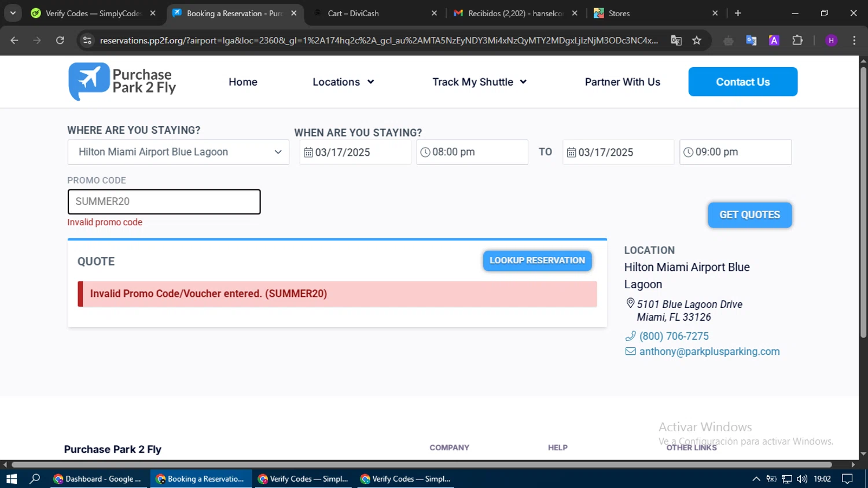The image size is (868, 488).
Task: Open site information icon in address bar
Action: tap(87, 40)
